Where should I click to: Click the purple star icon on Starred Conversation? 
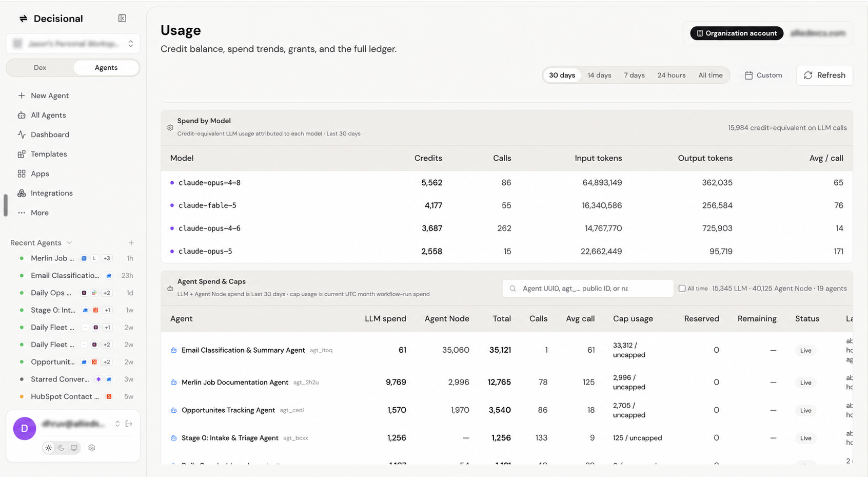(x=98, y=379)
